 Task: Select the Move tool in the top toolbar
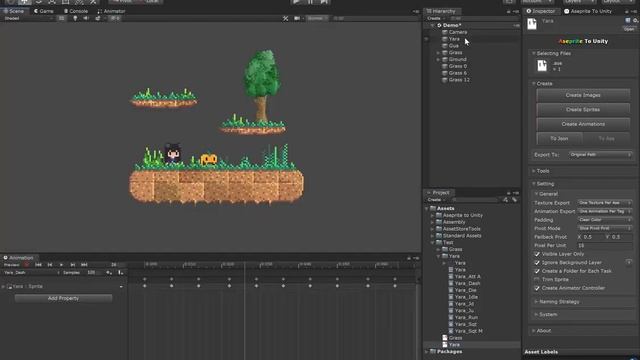coord(25,2)
